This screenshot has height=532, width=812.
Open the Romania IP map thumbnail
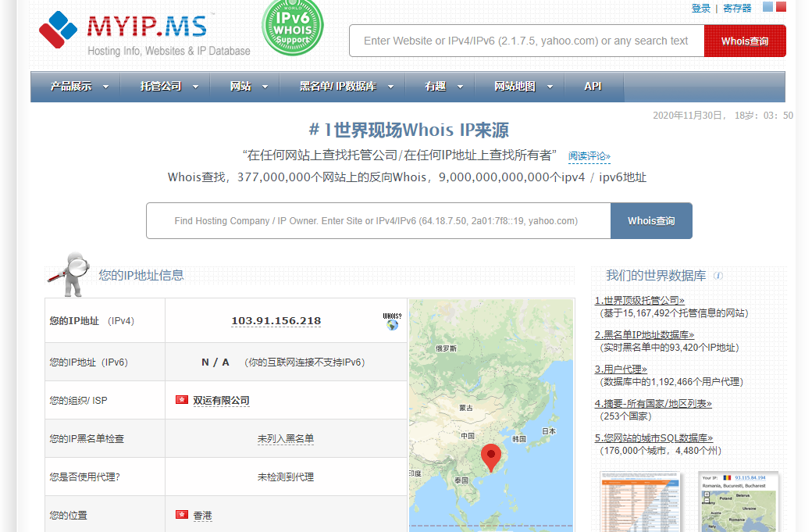[x=738, y=501]
